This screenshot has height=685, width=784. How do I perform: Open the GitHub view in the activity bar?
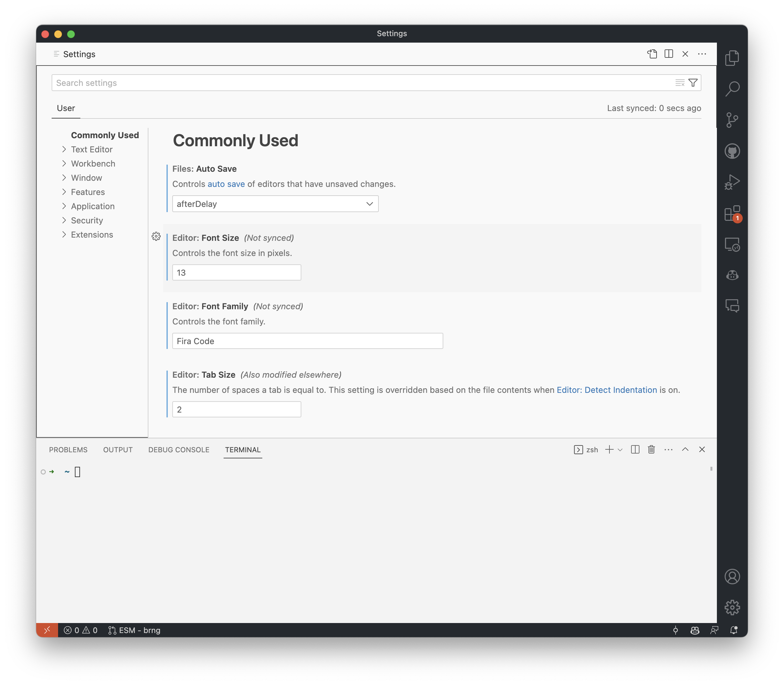pos(732,151)
